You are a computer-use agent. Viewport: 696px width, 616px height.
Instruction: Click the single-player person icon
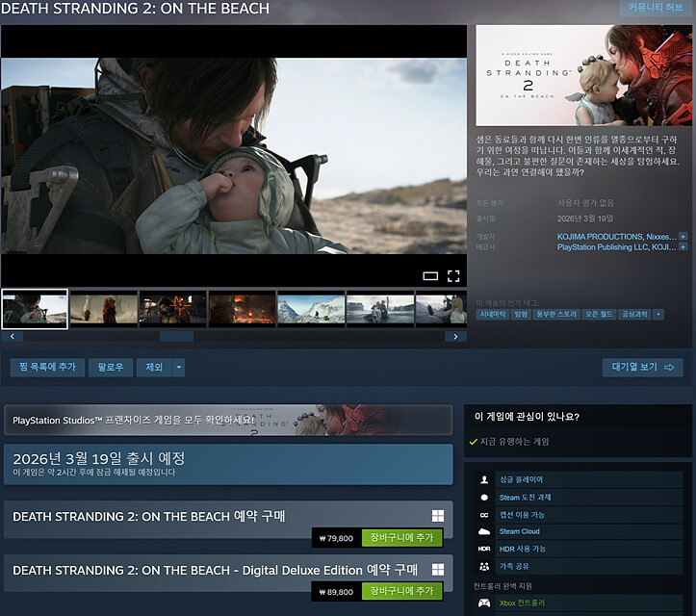[x=484, y=479]
